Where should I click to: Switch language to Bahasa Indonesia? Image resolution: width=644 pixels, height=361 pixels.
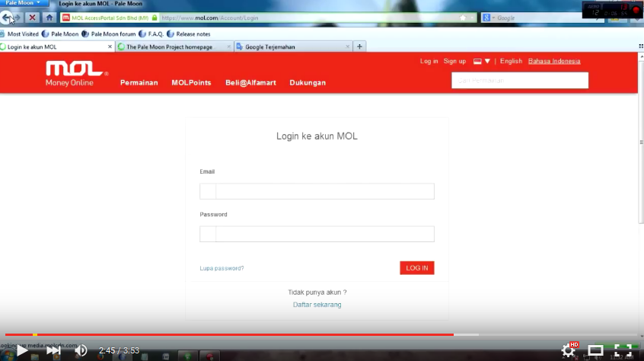pyautogui.click(x=554, y=61)
